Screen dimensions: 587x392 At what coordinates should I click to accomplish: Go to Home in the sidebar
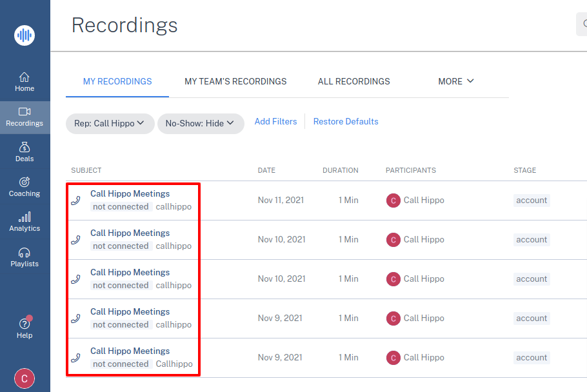[x=25, y=82]
